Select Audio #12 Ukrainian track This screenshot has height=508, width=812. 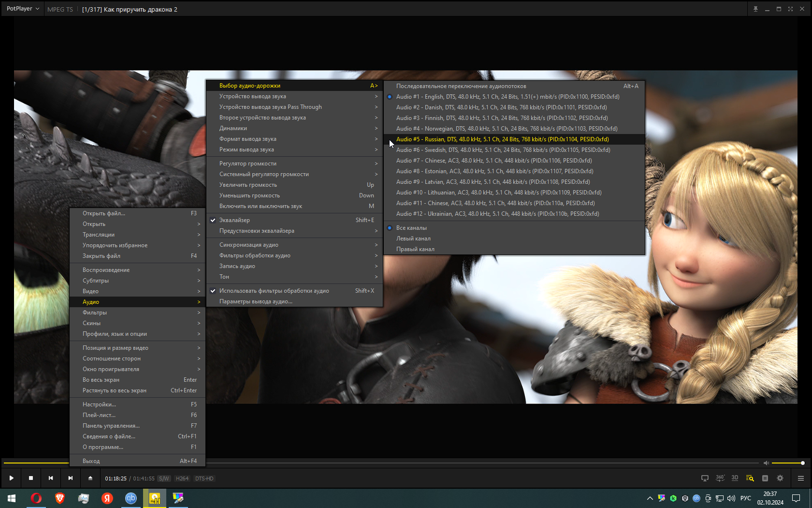(514, 214)
